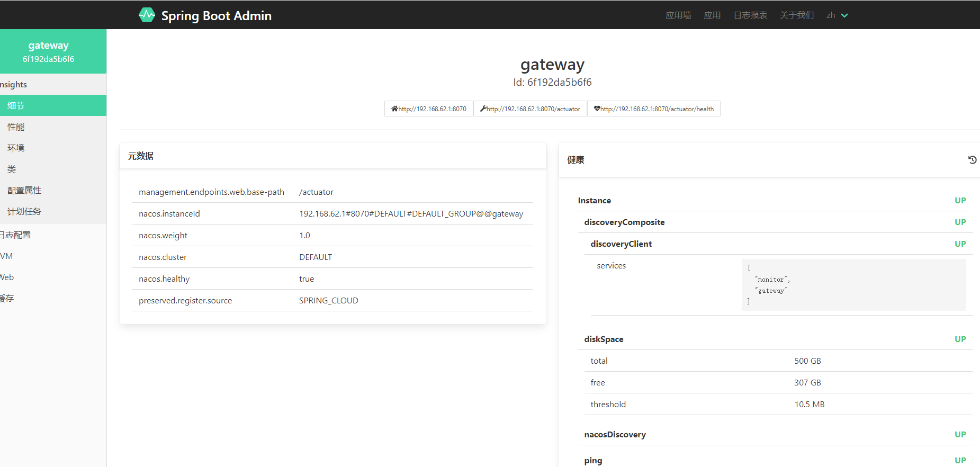Screen dimensions: 980x467
Task: Click the nacos.instanceId key
Action: [169, 213]
